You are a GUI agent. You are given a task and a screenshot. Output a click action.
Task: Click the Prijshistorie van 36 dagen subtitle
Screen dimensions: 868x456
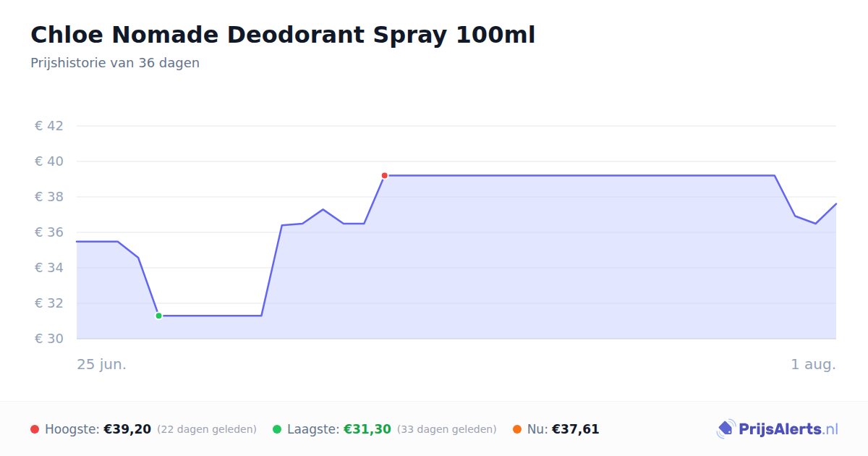[x=115, y=63]
